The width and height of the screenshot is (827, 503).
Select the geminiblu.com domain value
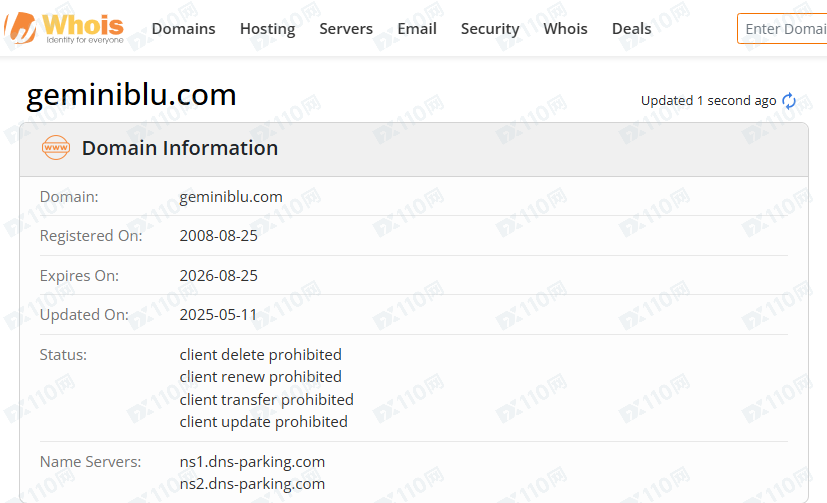coord(231,197)
